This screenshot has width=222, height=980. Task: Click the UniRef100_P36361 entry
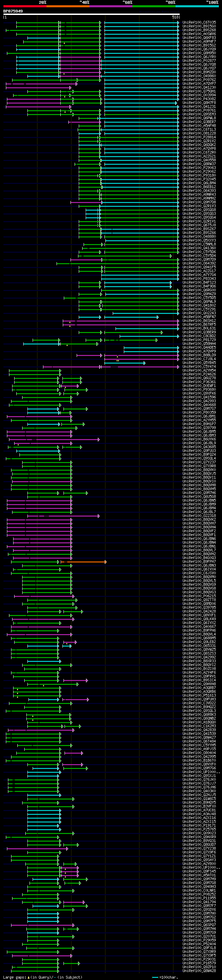coord(199,382)
